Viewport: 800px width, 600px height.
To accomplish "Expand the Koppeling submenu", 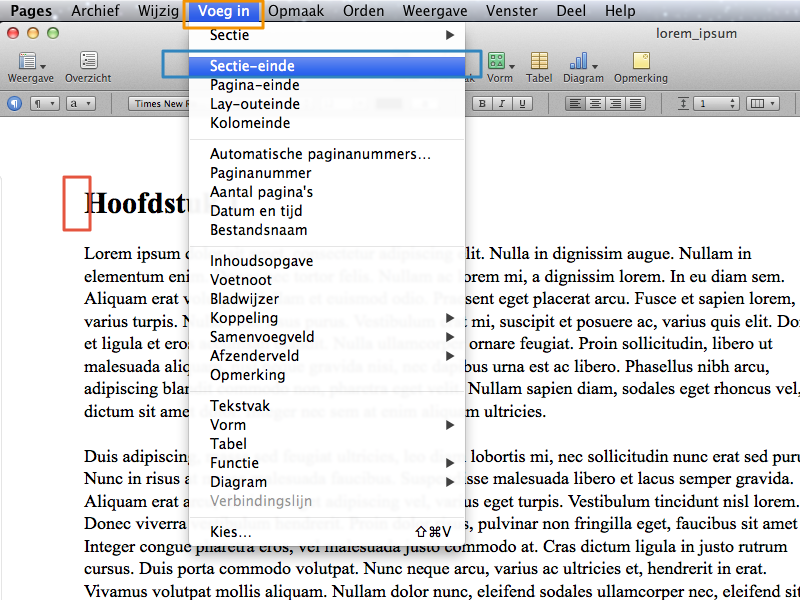I will tap(327, 318).
